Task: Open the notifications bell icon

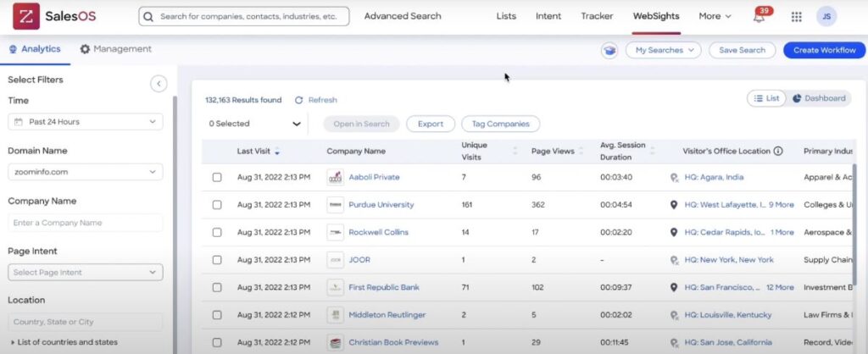Action: (759, 17)
